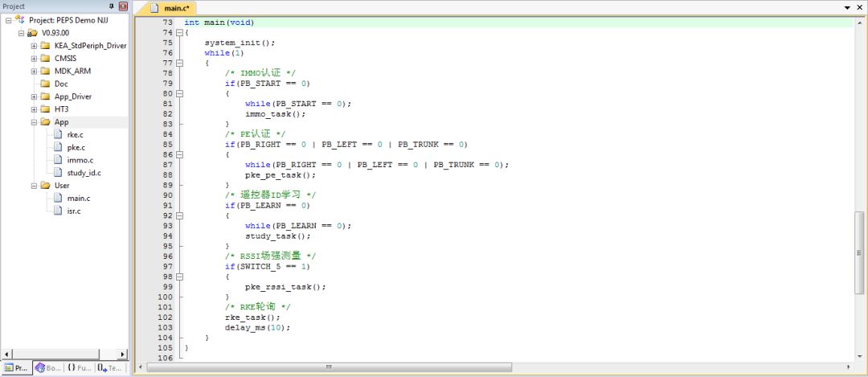Click on study_task() call at line 94
This screenshot has height=377, width=868.
(278, 236)
